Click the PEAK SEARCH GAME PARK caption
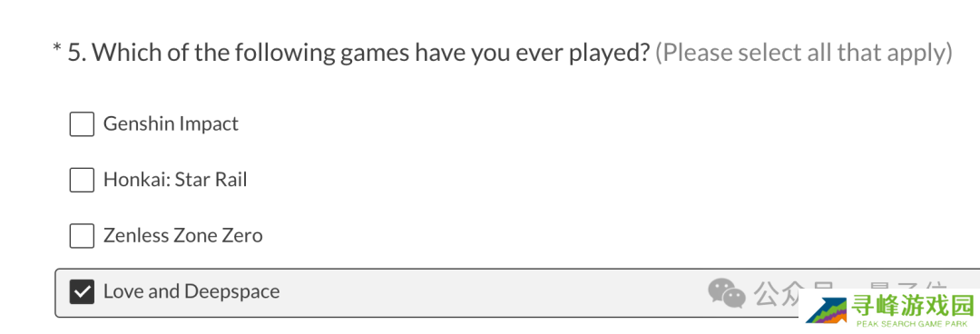 (x=912, y=324)
